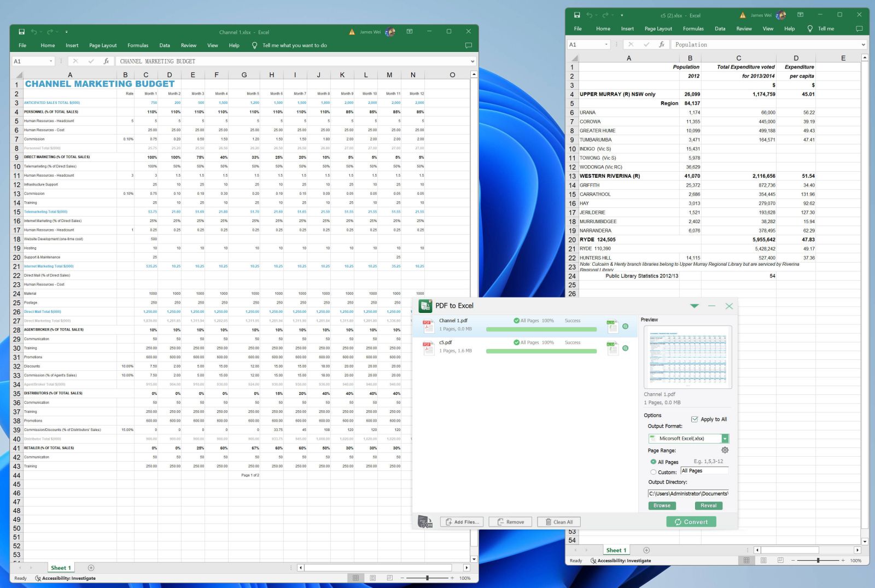Open Name Box dropdown in Channel 1.xlsx
The width and height of the screenshot is (875, 588).
(x=51, y=61)
